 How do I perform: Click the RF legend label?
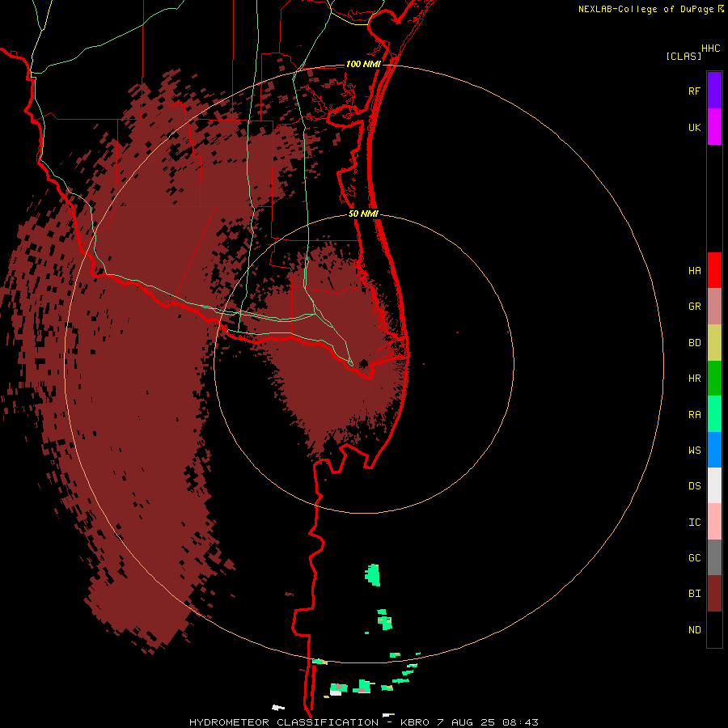694,91
